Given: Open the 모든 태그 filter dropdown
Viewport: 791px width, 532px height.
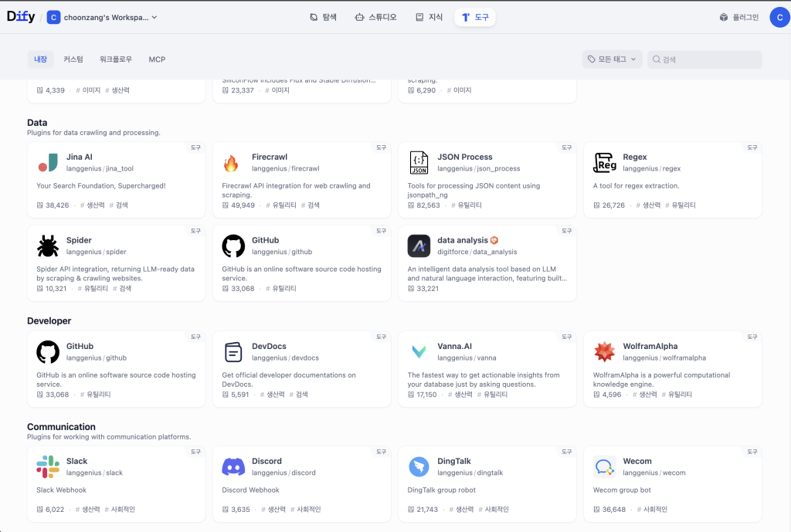Looking at the screenshot, I should click(612, 59).
